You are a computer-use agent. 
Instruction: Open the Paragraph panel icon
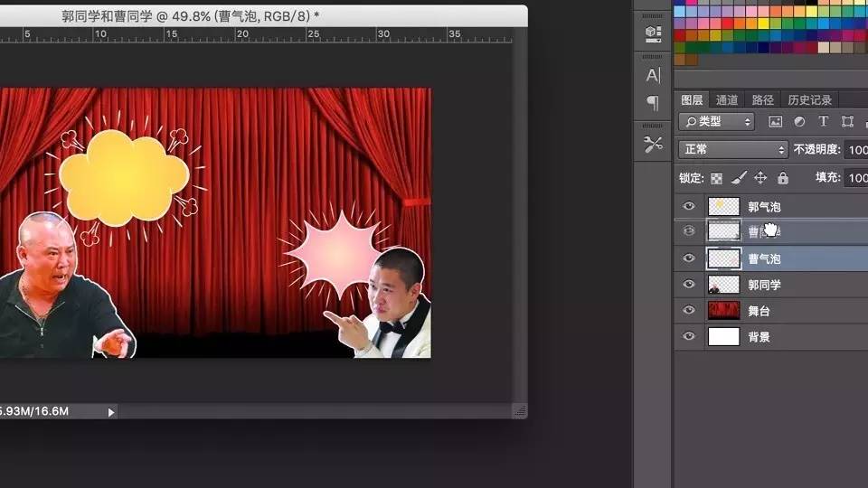pos(653,102)
